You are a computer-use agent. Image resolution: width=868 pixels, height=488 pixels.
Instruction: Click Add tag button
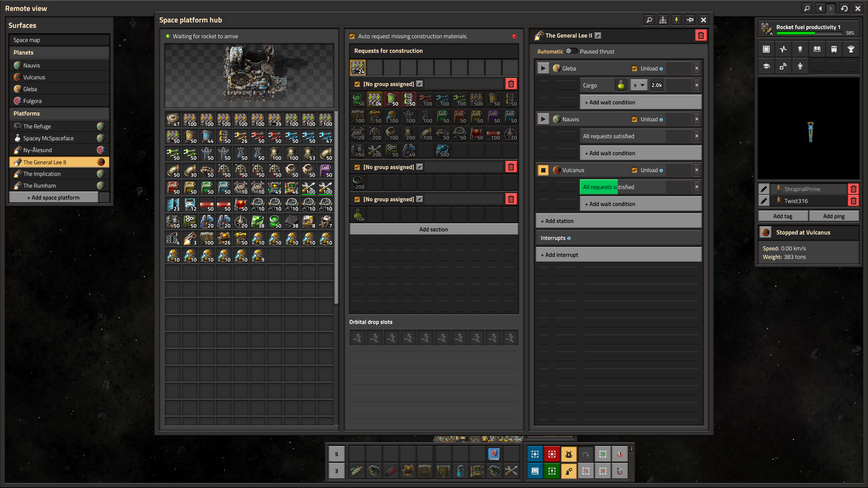[783, 216]
